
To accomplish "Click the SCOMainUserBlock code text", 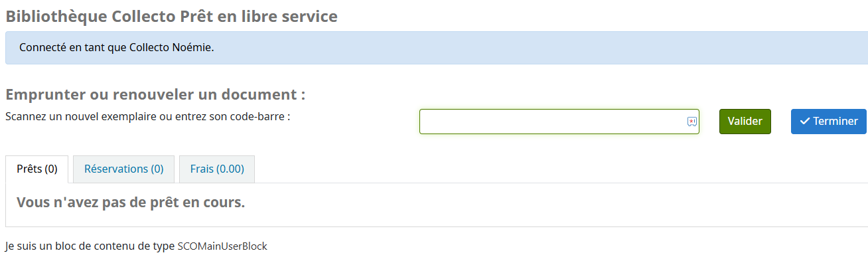I will coord(222,246).
